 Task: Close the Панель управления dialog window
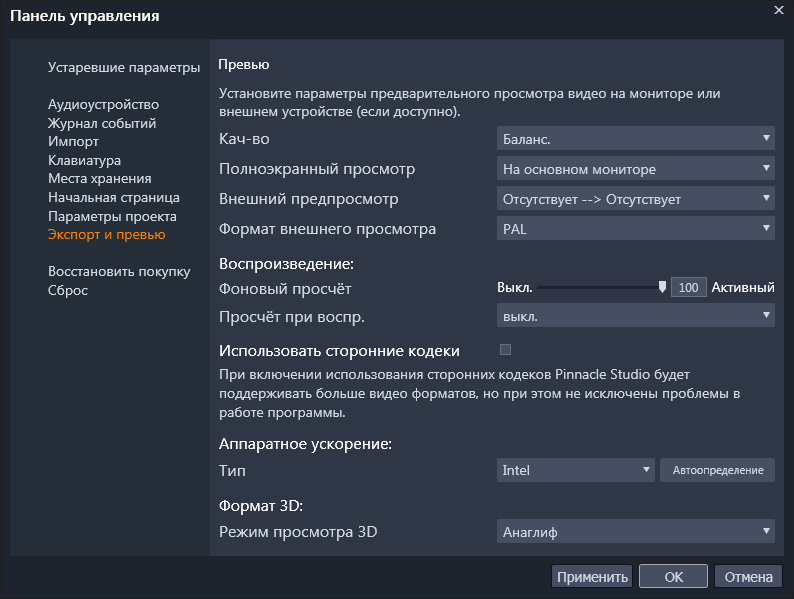click(x=779, y=10)
